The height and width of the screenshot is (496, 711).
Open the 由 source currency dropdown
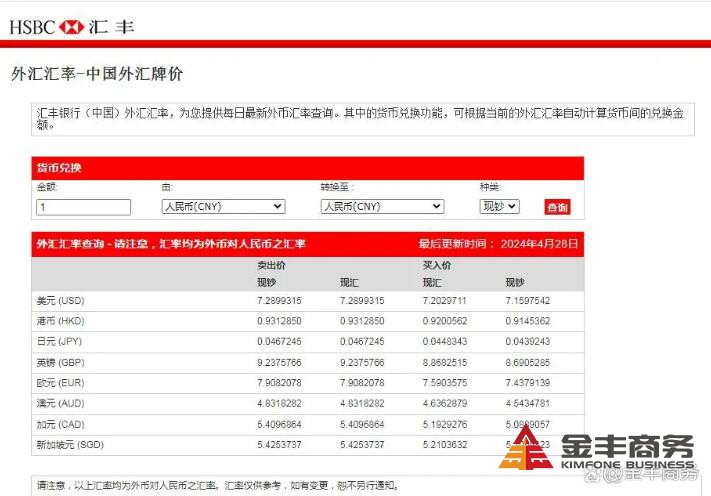pos(223,207)
